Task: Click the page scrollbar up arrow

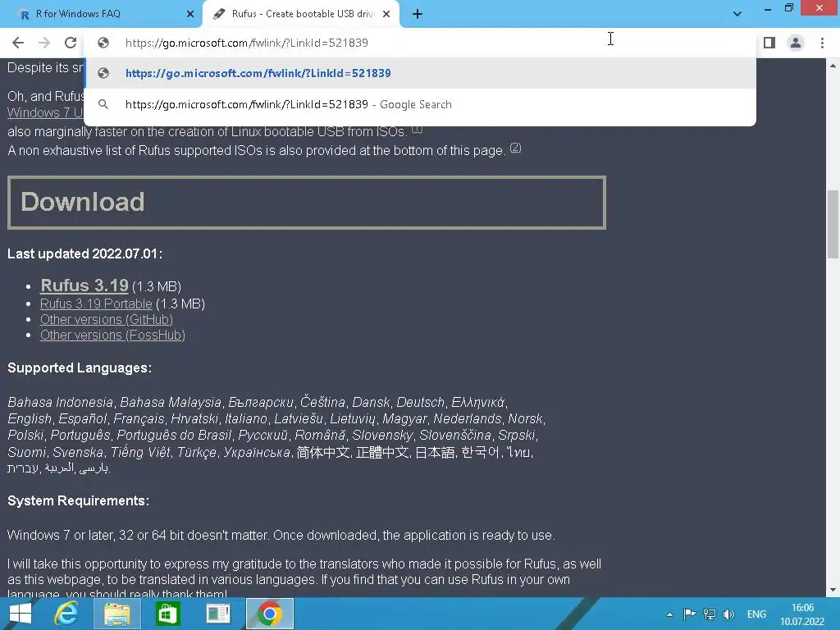Action: (833, 66)
